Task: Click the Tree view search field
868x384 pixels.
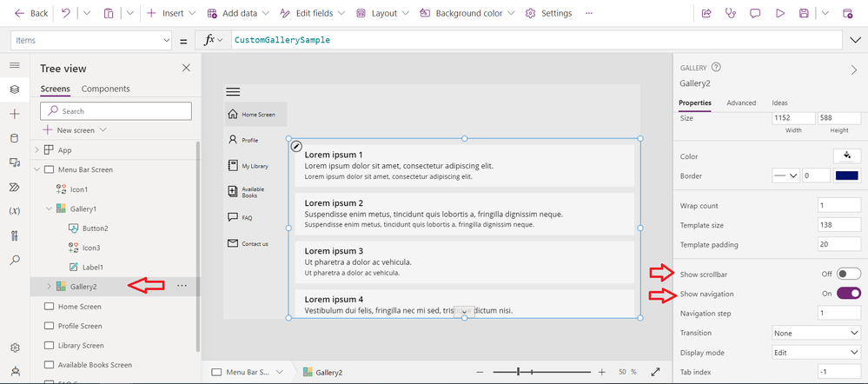Action: (x=116, y=110)
